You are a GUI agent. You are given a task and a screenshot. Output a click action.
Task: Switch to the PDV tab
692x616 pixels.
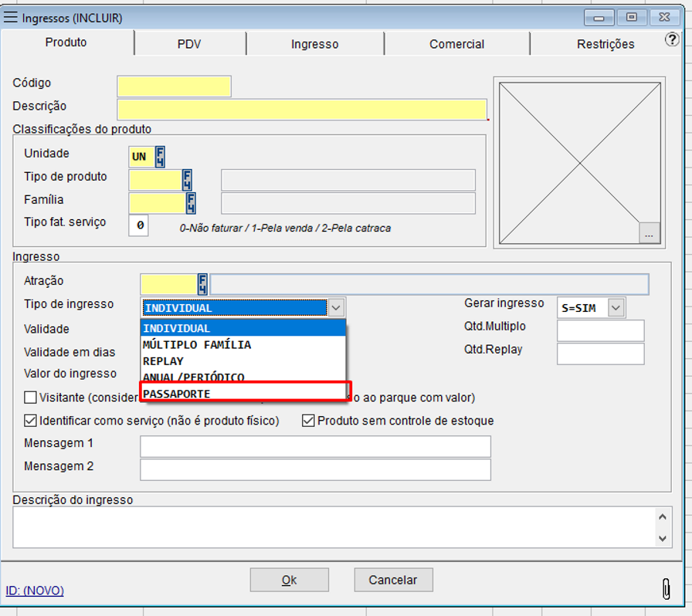(x=189, y=44)
